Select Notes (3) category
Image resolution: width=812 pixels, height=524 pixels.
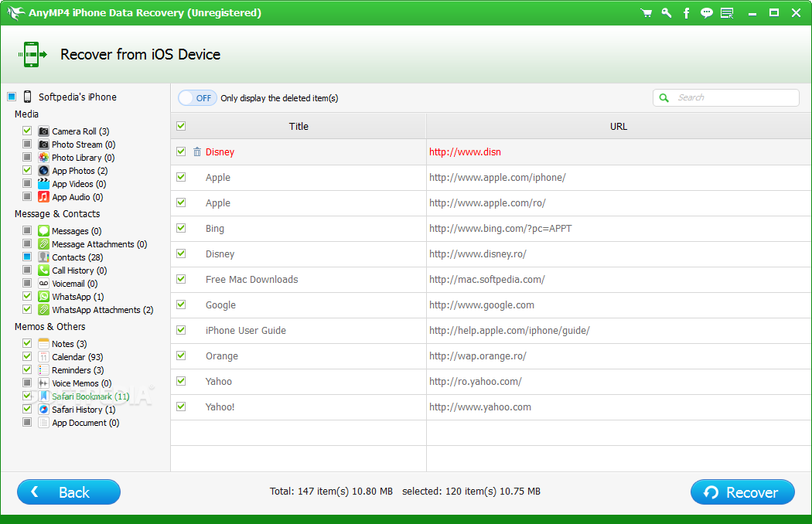click(x=69, y=344)
